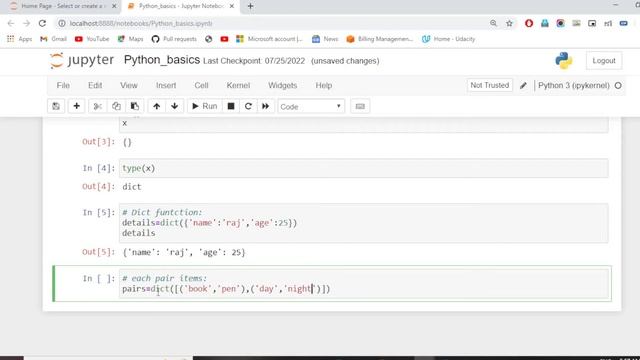
Task: Rename the Python_basics notebook title
Action: pyautogui.click(x=162, y=60)
